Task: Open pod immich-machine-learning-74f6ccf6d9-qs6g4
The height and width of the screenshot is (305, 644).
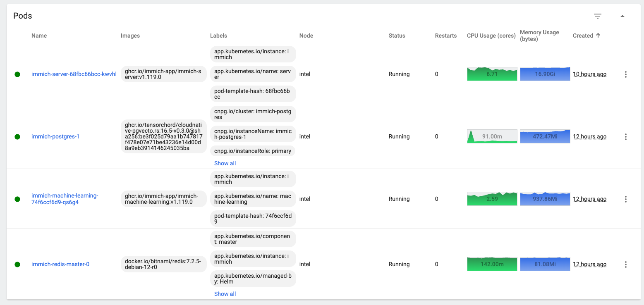Action: coord(65,199)
